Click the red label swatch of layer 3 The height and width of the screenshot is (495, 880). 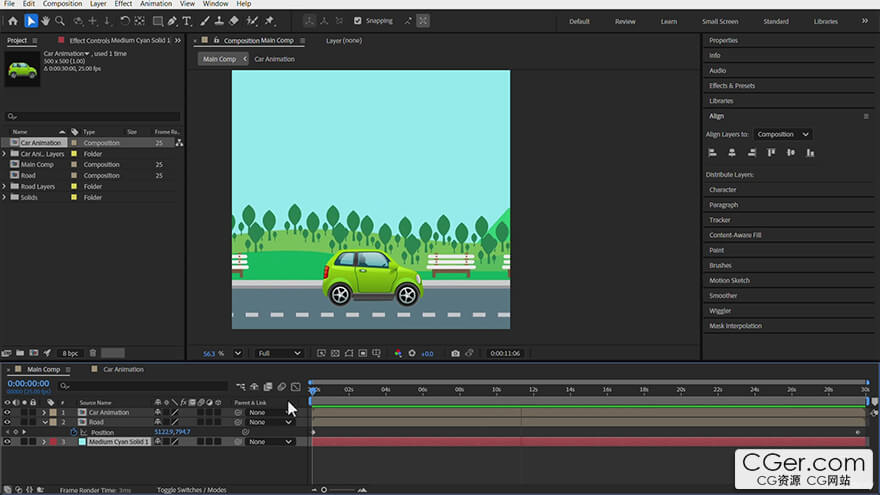53,441
